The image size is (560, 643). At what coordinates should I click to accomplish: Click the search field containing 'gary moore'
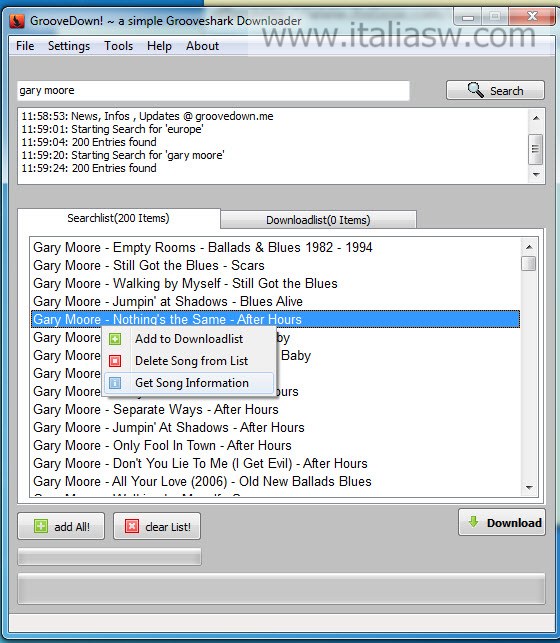click(x=213, y=90)
